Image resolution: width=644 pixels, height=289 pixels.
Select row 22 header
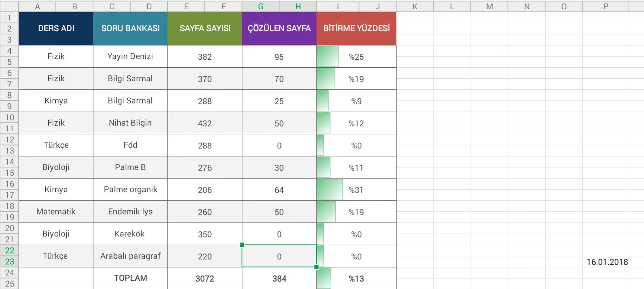(x=9, y=250)
